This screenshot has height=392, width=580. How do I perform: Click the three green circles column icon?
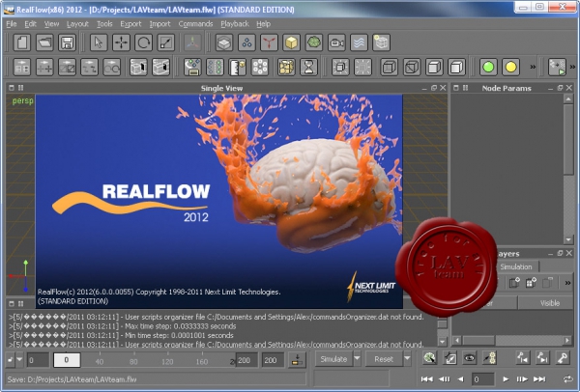pyautogui.click(x=215, y=68)
